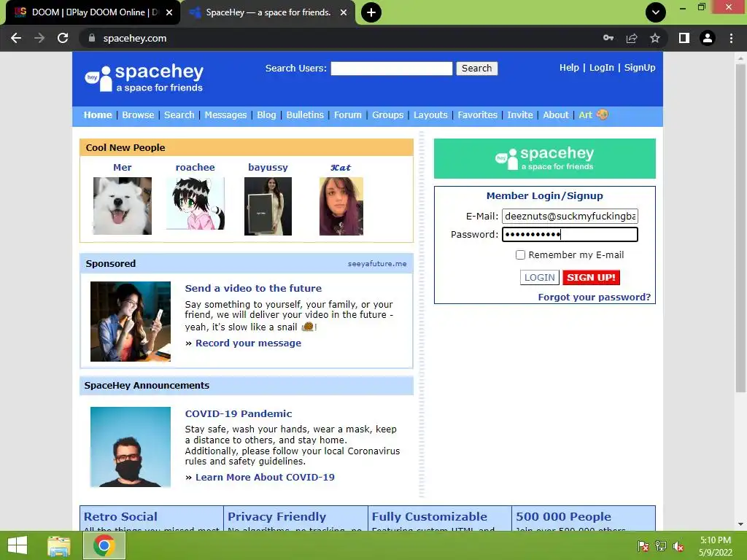Click the red SIGN UP! button
This screenshot has height=560, width=747.
(591, 278)
